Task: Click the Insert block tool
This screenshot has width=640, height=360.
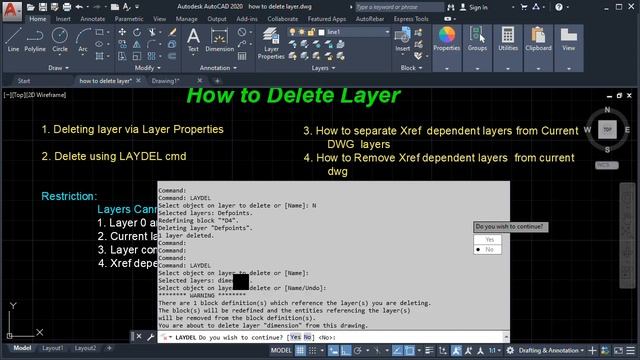Action: (x=402, y=40)
